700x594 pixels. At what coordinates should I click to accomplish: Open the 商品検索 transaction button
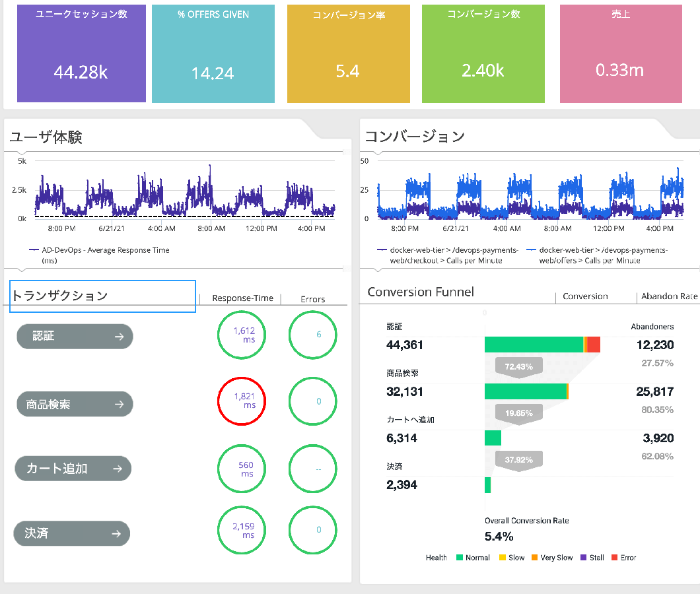coord(75,404)
